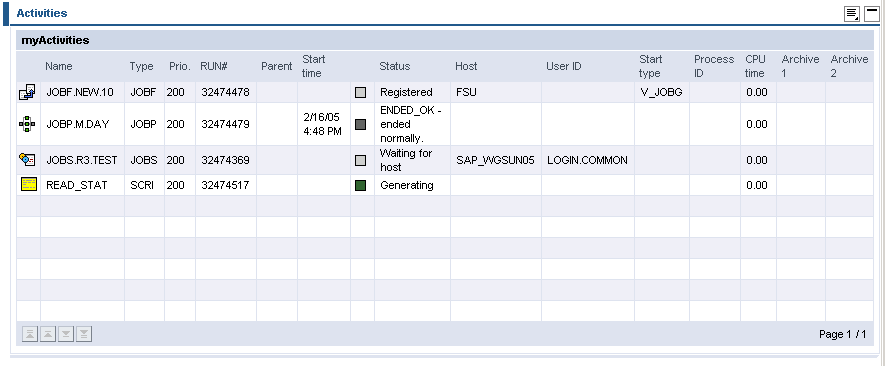Go to last page arrow button

pyautogui.click(x=84, y=334)
